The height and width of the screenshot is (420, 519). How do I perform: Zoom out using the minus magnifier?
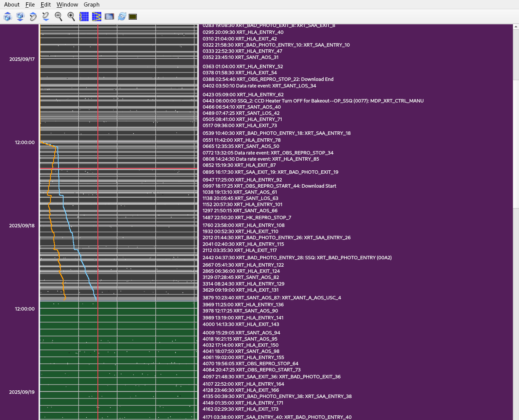59,17
